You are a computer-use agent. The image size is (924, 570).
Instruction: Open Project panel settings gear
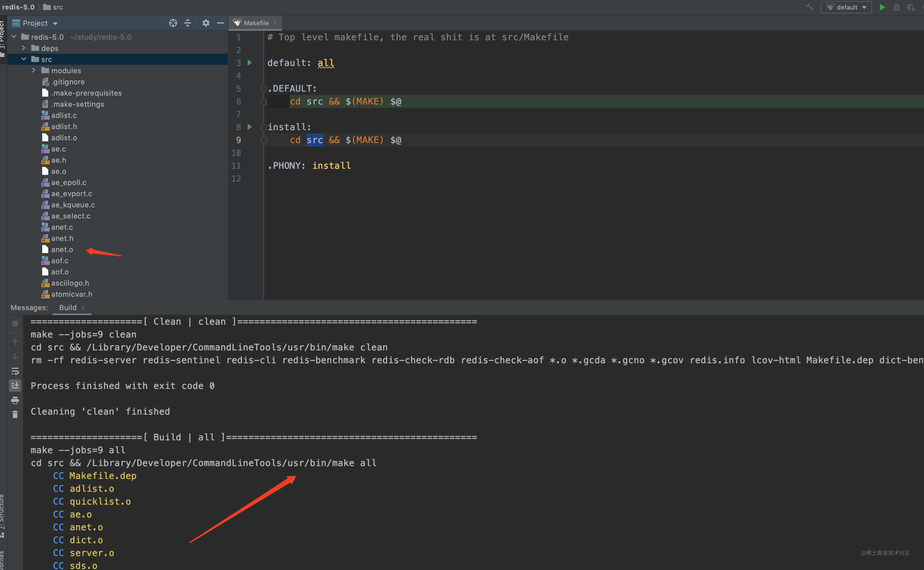click(206, 23)
